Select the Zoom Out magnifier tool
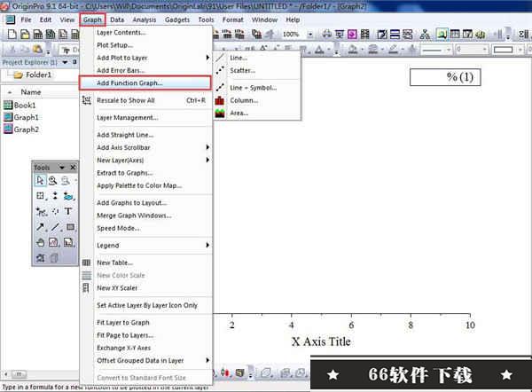 tap(66, 180)
